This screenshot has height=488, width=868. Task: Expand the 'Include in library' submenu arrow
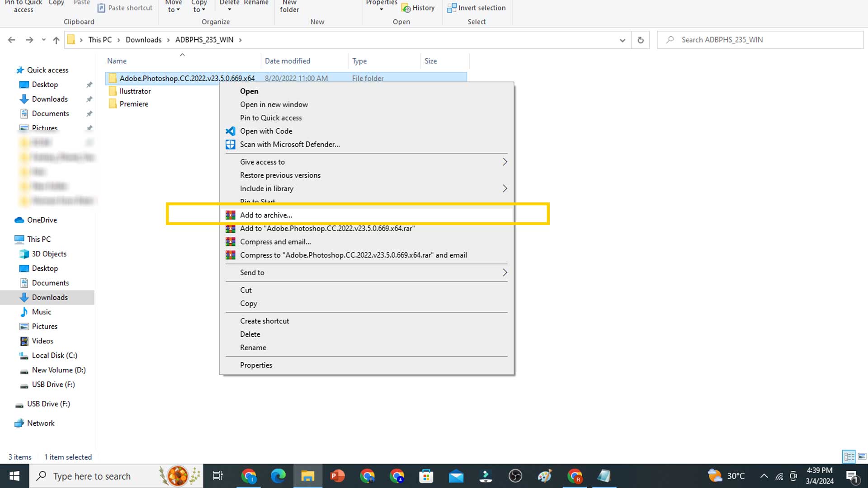pyautogui.click(x=505, y=188)
